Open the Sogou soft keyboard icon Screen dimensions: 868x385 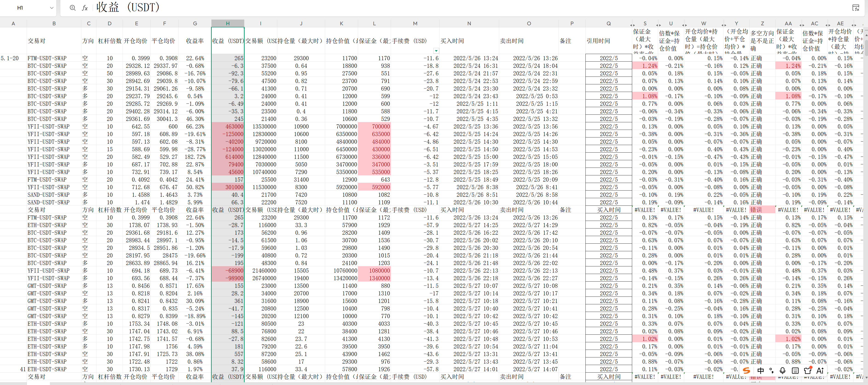[x=795, y=371]
